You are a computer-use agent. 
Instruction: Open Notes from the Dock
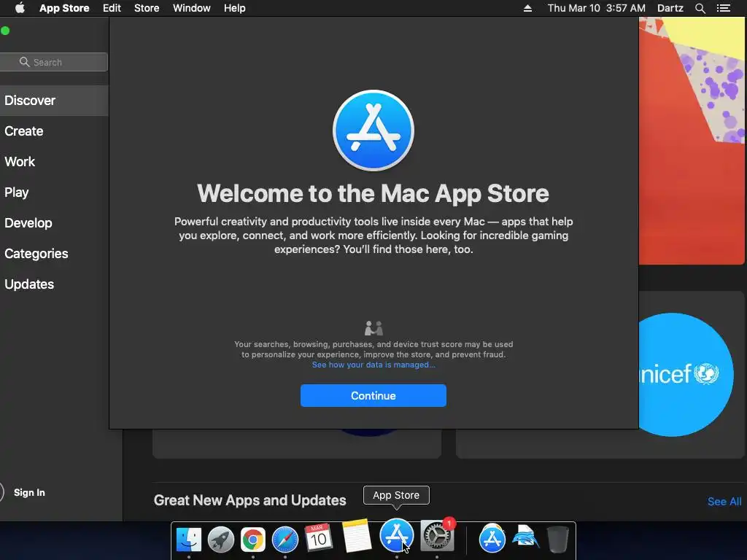[356, 536]
